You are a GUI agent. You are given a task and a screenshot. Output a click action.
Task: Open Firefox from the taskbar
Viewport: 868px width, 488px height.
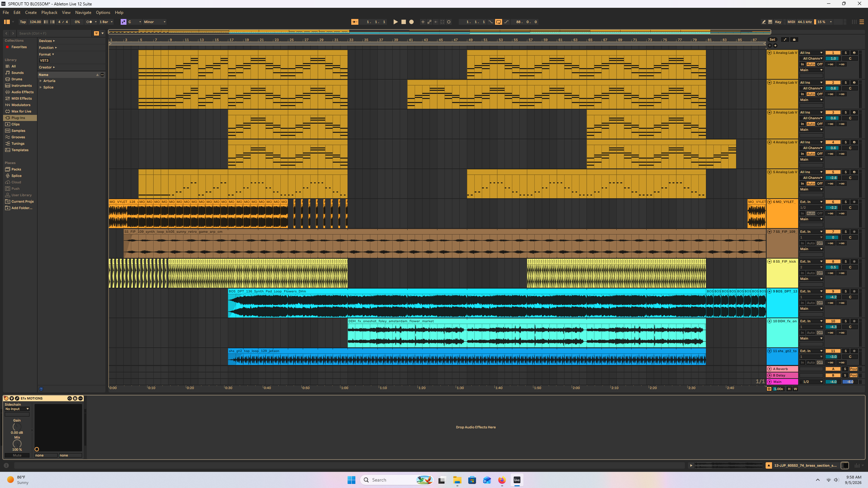pos(502,480)
